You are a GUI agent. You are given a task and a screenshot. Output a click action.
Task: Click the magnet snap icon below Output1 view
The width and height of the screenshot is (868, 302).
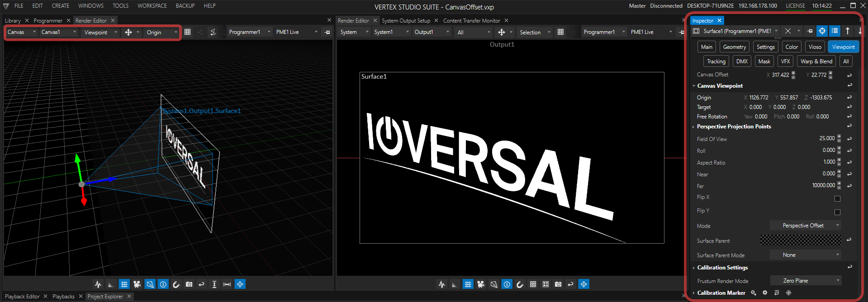[520, 284]
